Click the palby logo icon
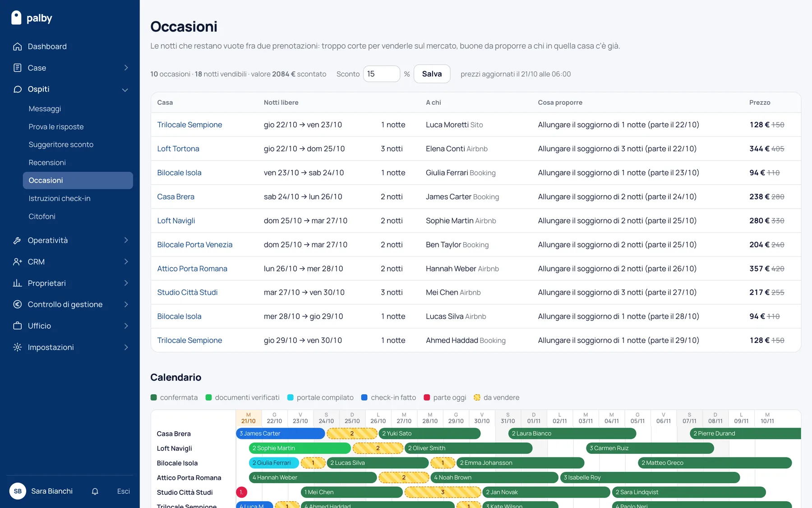 tap(16, 18)
